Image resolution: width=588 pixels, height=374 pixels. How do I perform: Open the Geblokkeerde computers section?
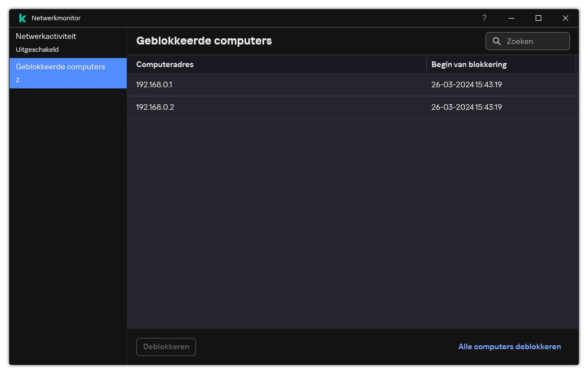(60, 66)
